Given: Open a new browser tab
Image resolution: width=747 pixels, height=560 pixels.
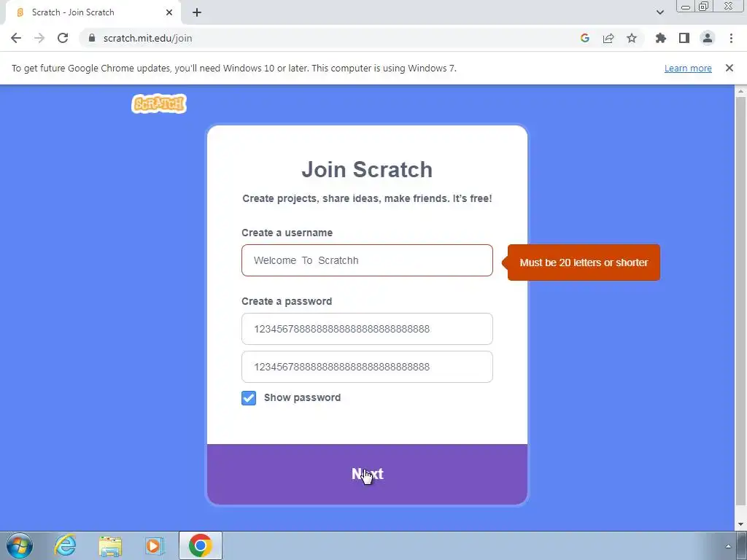Looking at the screenshot, I should coord(197,12).
